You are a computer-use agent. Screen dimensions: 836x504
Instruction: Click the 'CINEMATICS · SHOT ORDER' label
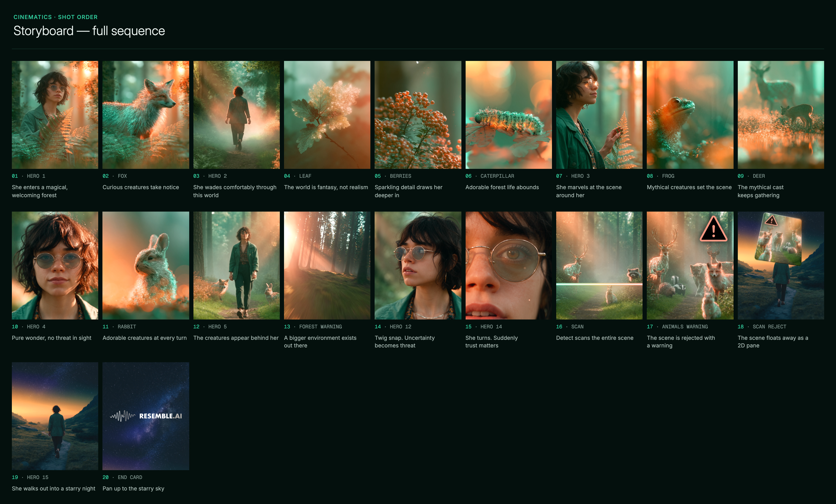pyautogui.click(x=56, y=17)
